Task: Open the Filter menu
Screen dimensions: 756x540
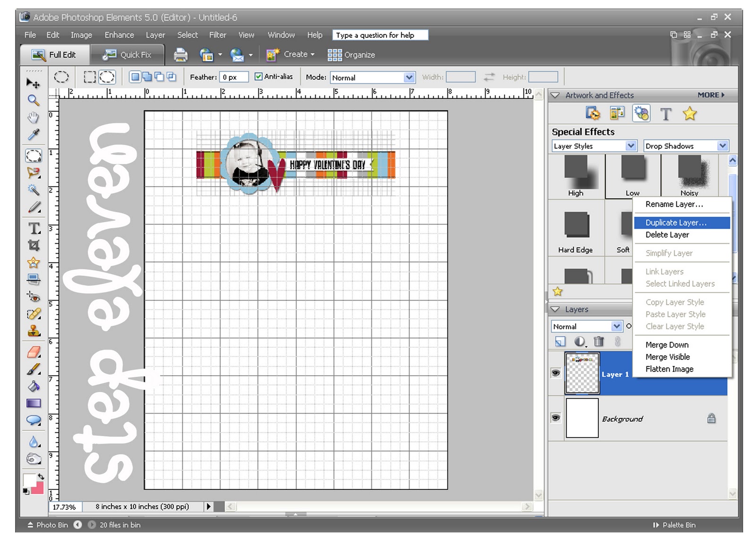Action: 218,35
